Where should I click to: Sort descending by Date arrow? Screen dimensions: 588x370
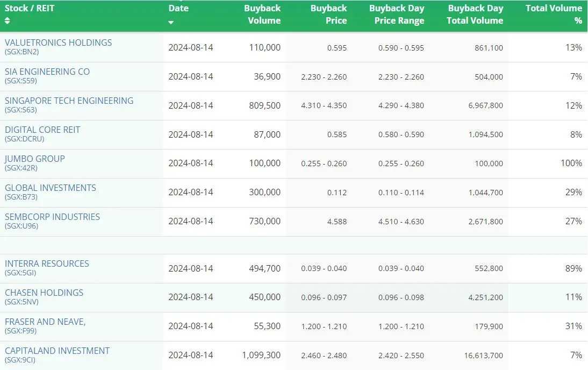[171, 23]
